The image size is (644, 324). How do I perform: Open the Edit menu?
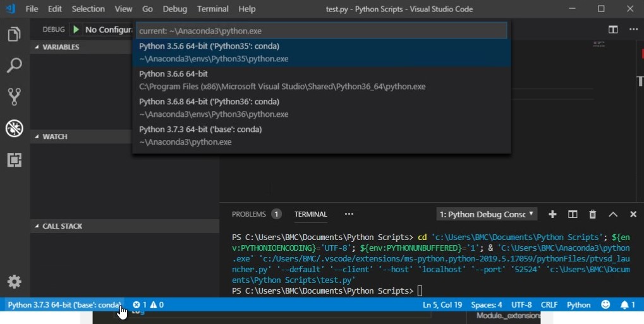coord(54,9)
